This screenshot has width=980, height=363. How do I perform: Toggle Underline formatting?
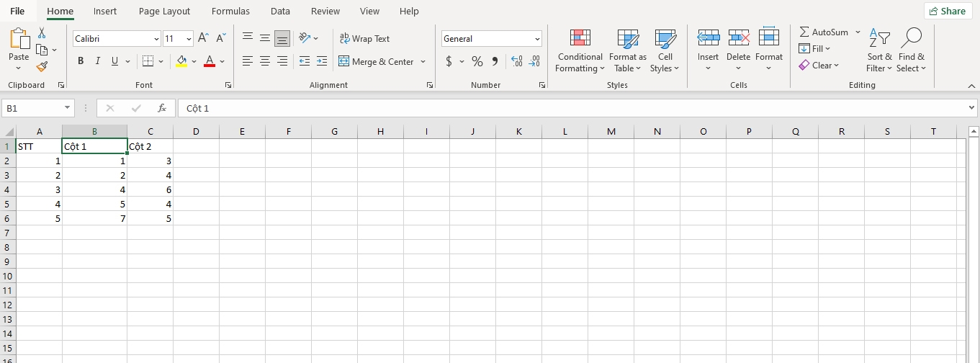(x=114, y=61)
